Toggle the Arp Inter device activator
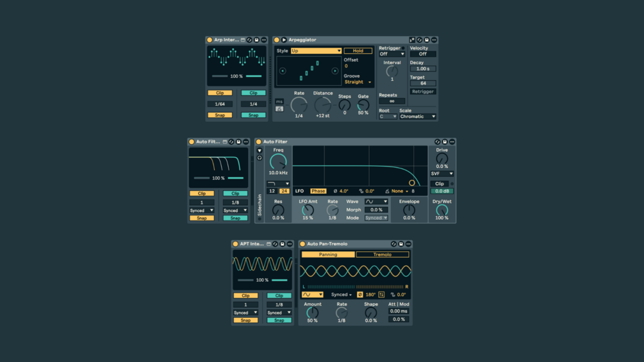The image size is (644, 362). (210, 40)
